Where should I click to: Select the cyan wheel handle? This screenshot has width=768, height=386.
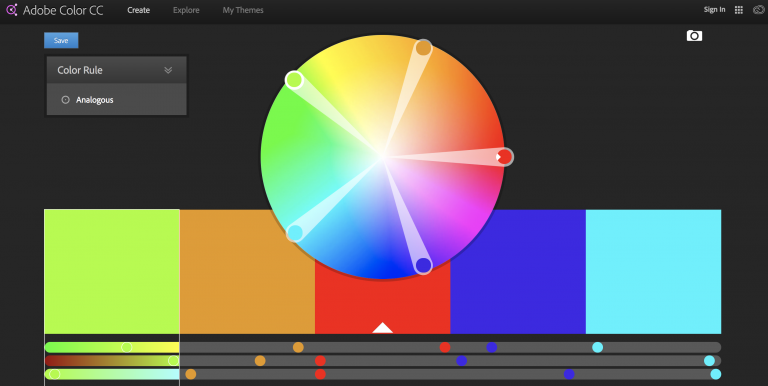[294, 233]
